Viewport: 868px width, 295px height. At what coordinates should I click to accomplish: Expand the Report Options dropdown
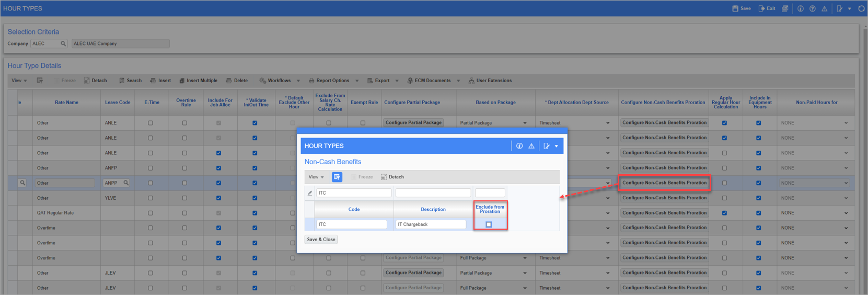pyautogui.click(x=357, y=81)
